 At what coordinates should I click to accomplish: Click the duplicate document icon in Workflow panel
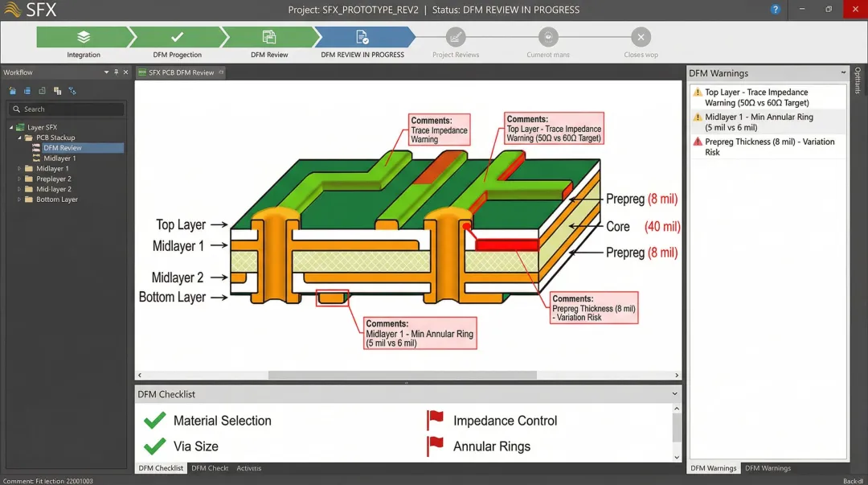42,91
